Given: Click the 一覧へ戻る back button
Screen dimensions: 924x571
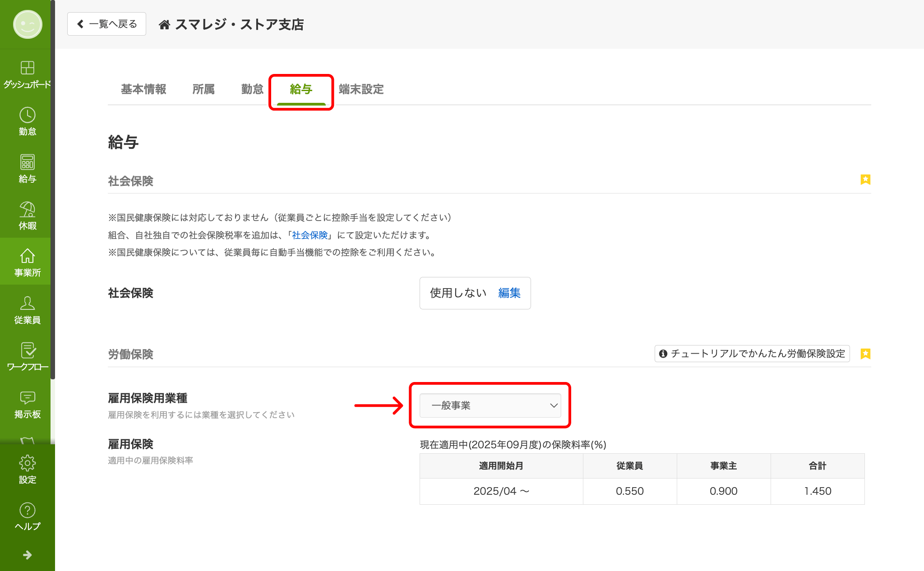Looking at the screenshot, I should pos(106,24).
